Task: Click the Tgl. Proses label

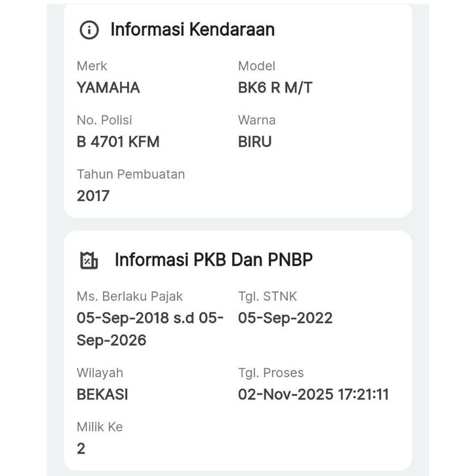Action: coord(271,372)
